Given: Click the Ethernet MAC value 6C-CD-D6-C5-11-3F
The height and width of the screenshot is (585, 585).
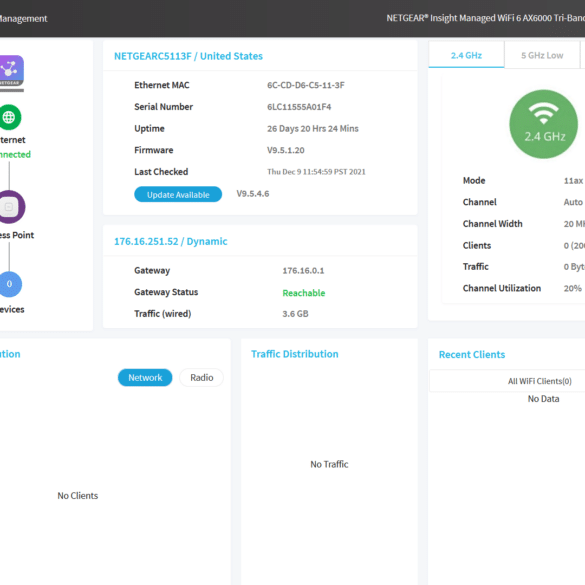Looking at the screenshot, I should coord(306,85).
